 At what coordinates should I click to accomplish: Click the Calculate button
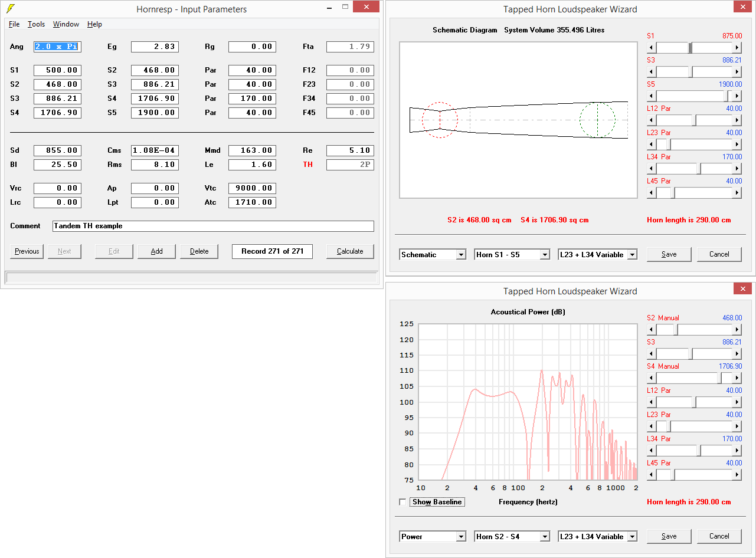point(350,251)
